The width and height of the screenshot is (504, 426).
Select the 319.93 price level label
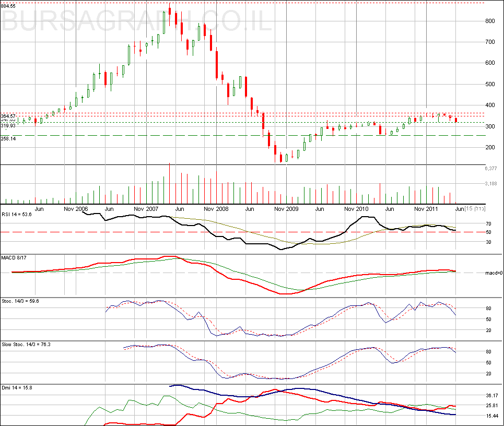click(8, 126)
